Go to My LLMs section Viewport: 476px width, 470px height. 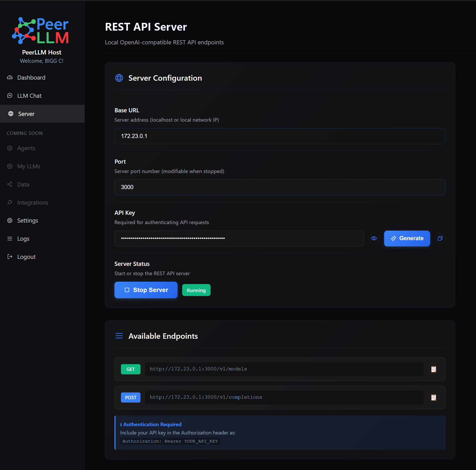(29, 166)
